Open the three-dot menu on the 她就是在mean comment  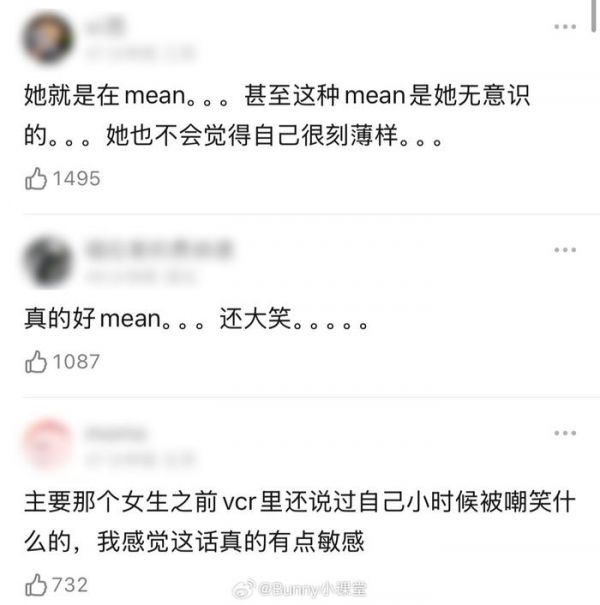pos(565,27)
